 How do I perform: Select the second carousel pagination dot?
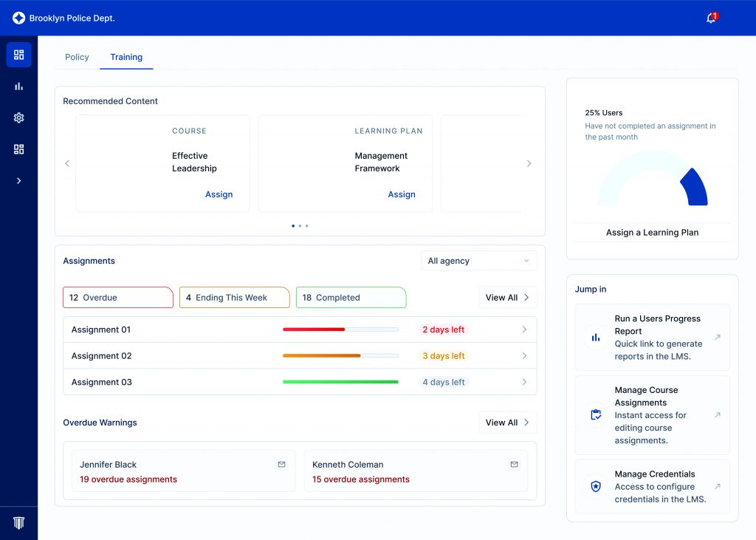pos(300,226)
